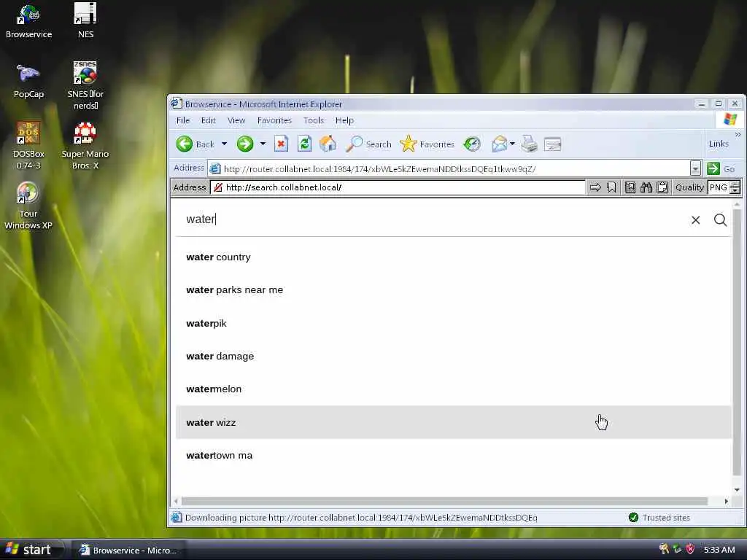Select suggestion 'water damage'

click(x=453, y=356)
